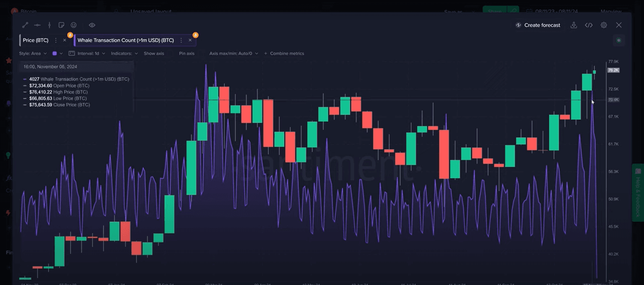Open the emoji sticker picker
Image resolution: width=644 pixels, height=285 pixels.
(74, 25)
